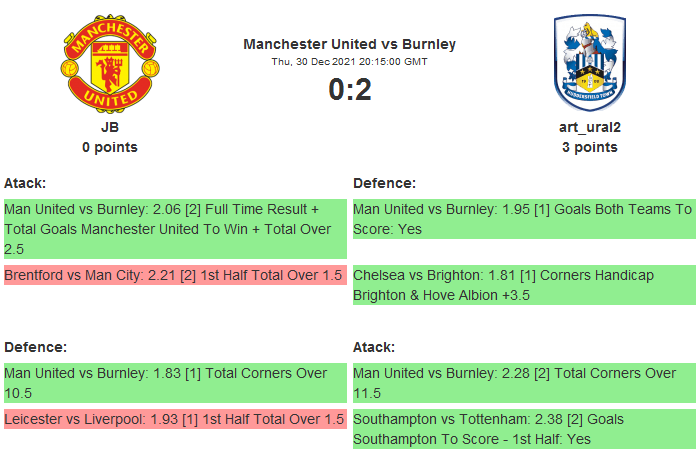
Task: Select the Chelsea vs Brighton corners handicap bet
Action: pyautogui.click(x=523, y=284)
